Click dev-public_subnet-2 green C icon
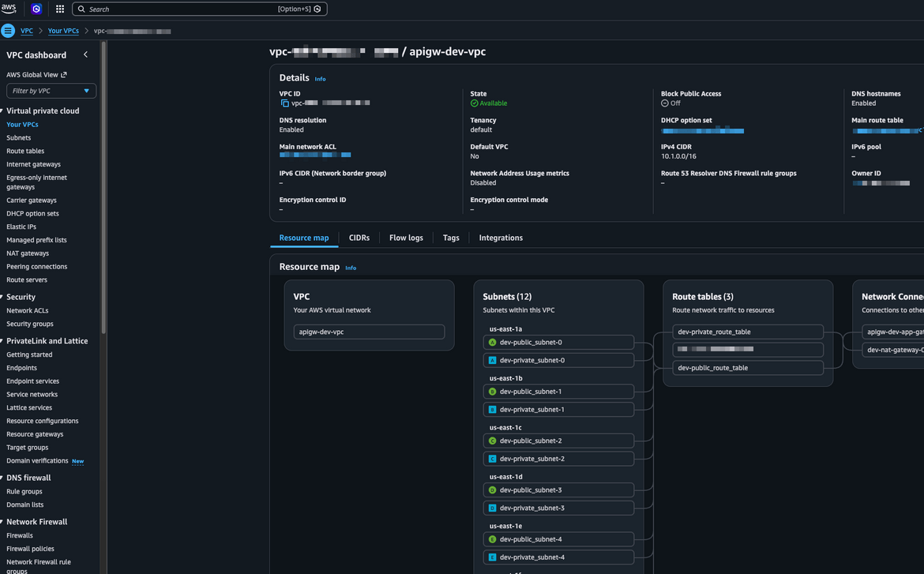This screenshot has width=924, height=574. point(493,441)
